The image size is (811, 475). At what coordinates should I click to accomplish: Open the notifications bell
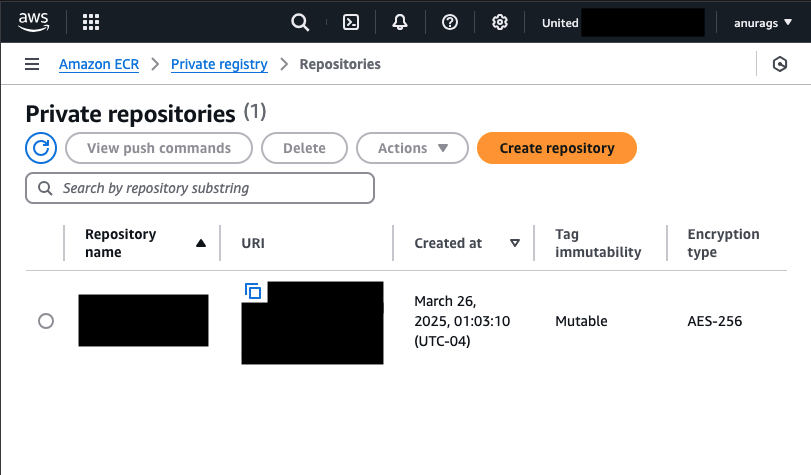400,22
